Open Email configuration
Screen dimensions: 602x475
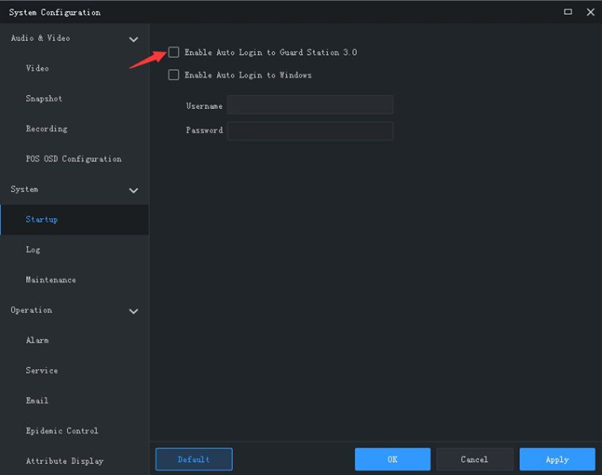pos(37,401)
